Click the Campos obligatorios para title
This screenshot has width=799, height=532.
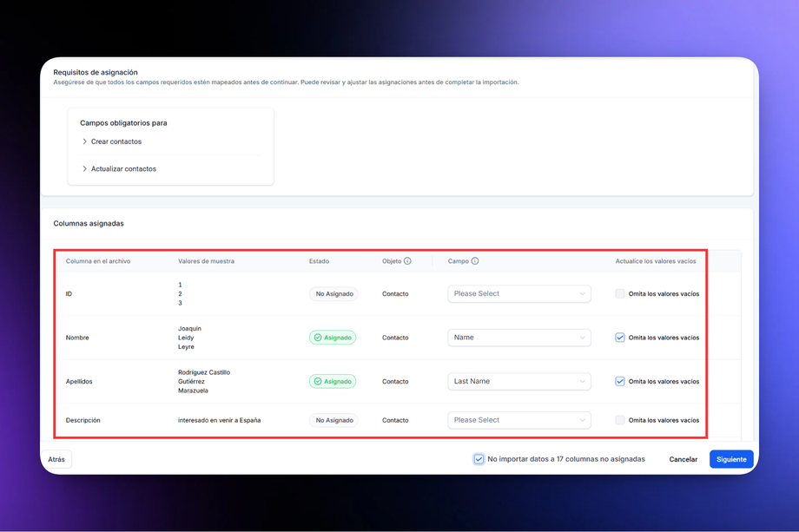(123, 122)
